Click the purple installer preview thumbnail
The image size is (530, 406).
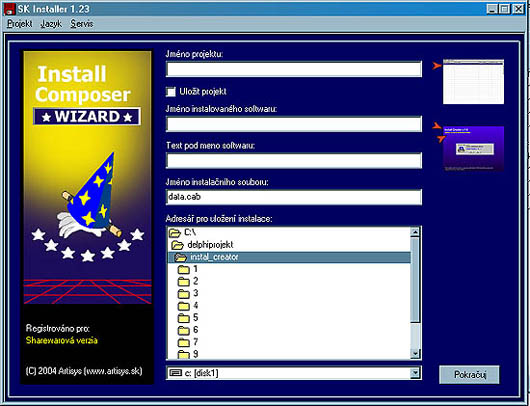click(473, 148)
